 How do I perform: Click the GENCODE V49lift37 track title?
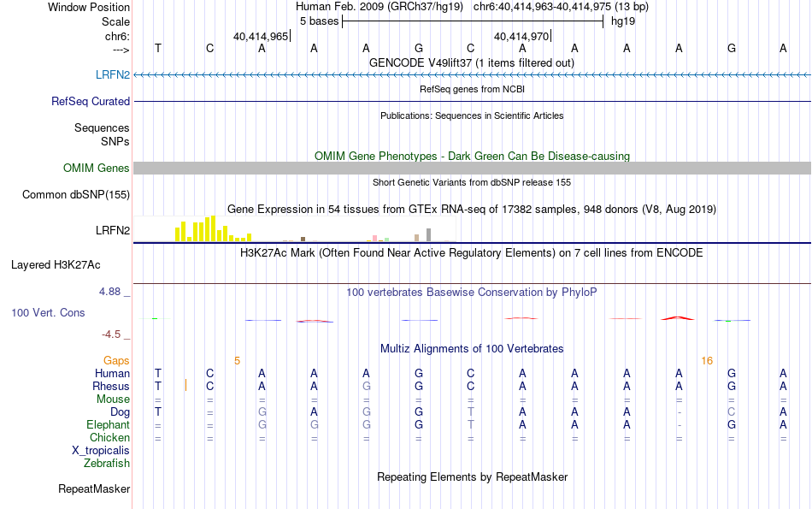coord(471,62)
